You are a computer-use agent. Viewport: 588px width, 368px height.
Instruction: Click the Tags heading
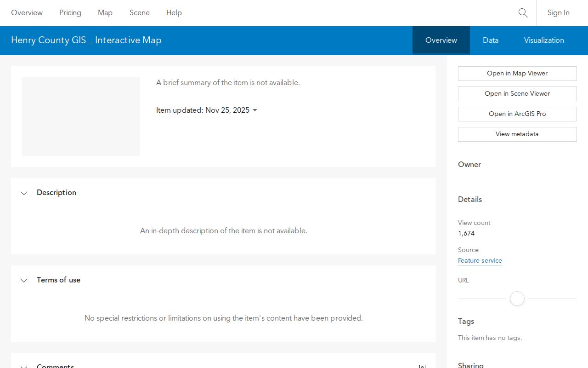[466, 322]
